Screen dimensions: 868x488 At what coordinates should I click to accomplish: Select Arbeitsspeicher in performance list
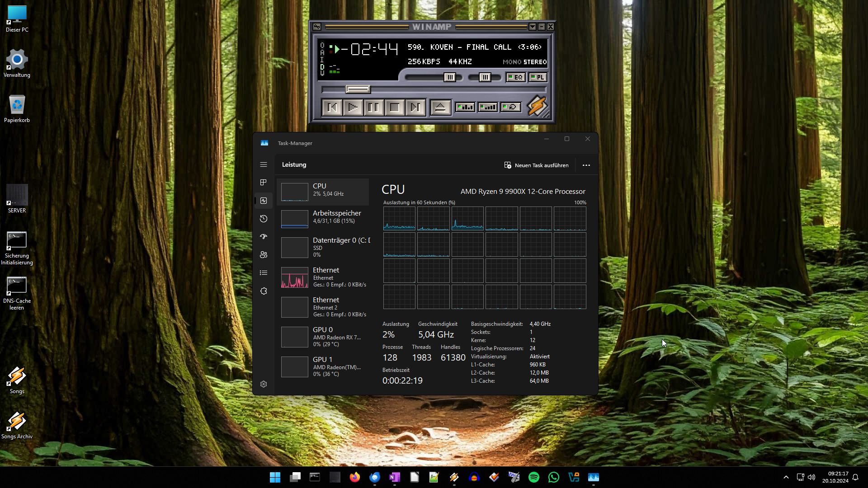pos(323,217)
